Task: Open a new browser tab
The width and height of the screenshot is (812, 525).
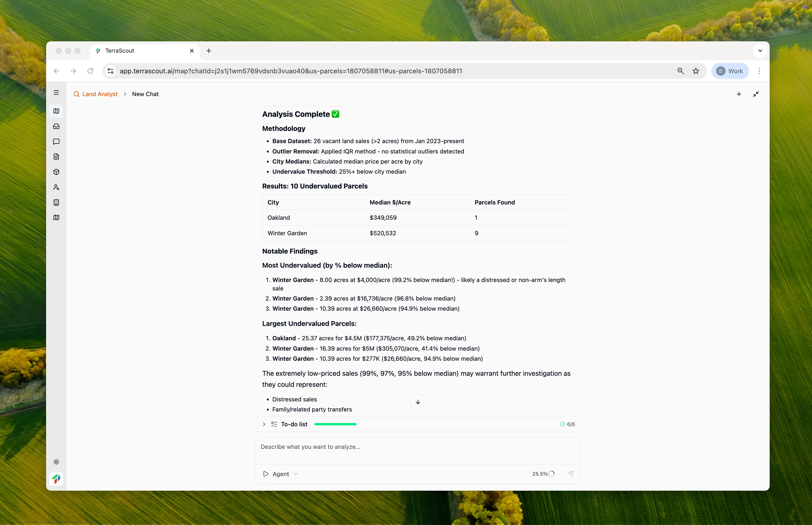Action: pos(209,51)
